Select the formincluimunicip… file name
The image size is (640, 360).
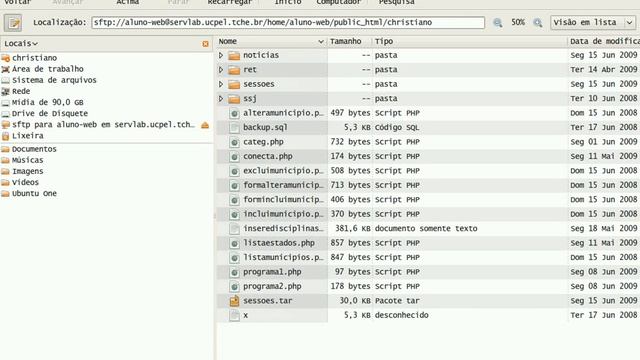[283, 200]
